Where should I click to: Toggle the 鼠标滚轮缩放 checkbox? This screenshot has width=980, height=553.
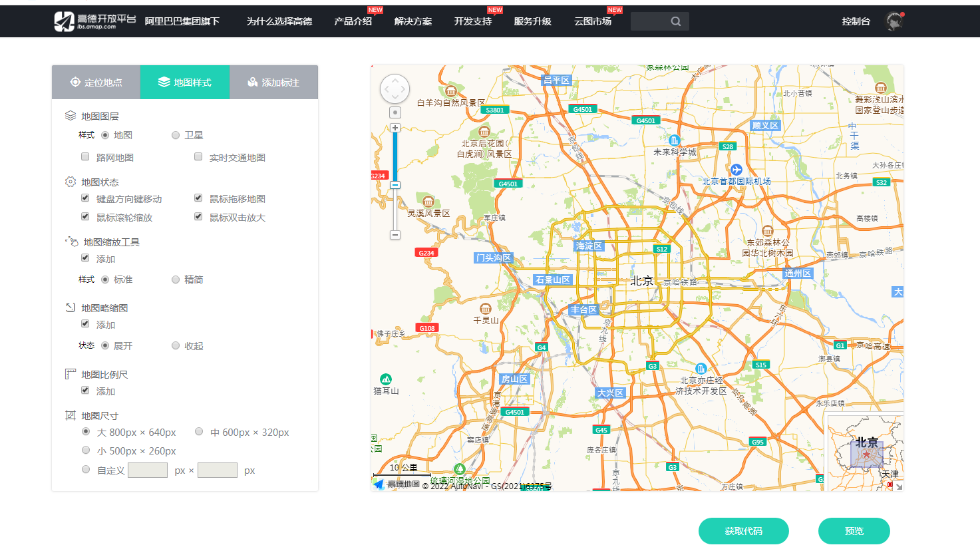tap(85, 216)
